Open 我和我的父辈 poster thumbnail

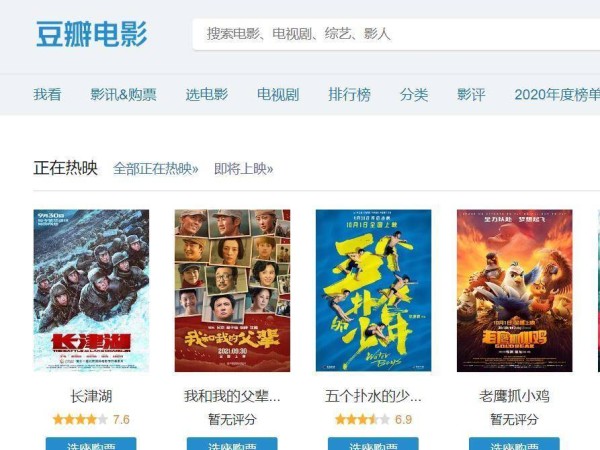pos(232,290)
